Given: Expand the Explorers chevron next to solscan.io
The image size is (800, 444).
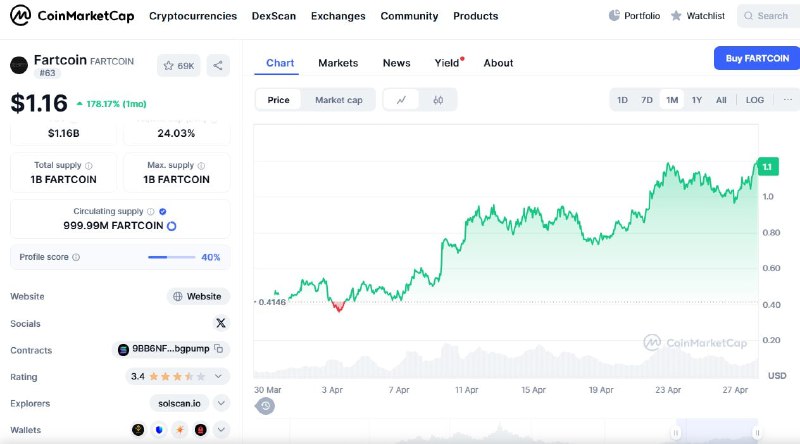Looking at the screenshot, I should 221,403.
